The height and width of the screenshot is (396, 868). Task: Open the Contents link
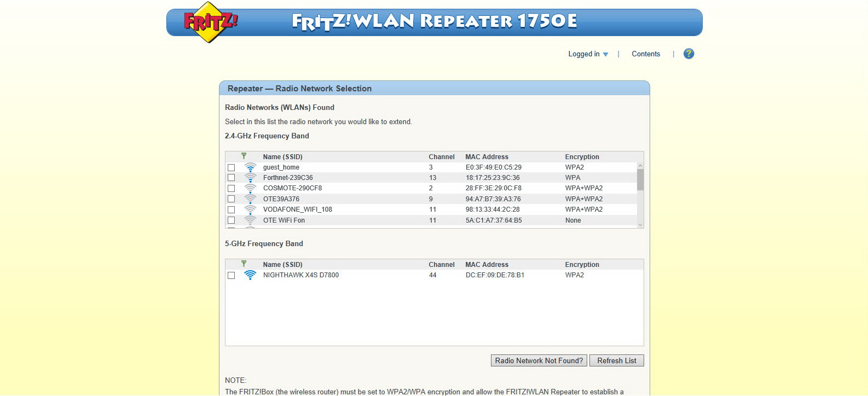(646, 54)
